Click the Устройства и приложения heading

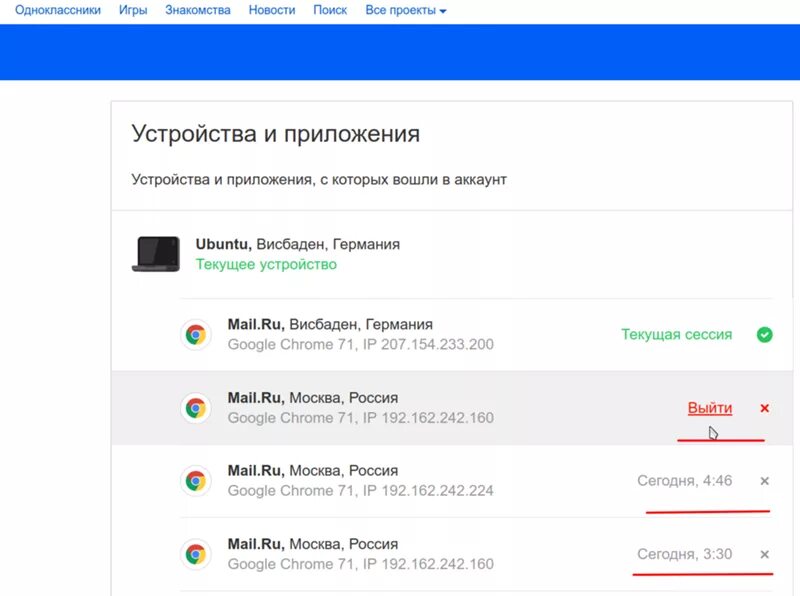click(x=276, y=134)
